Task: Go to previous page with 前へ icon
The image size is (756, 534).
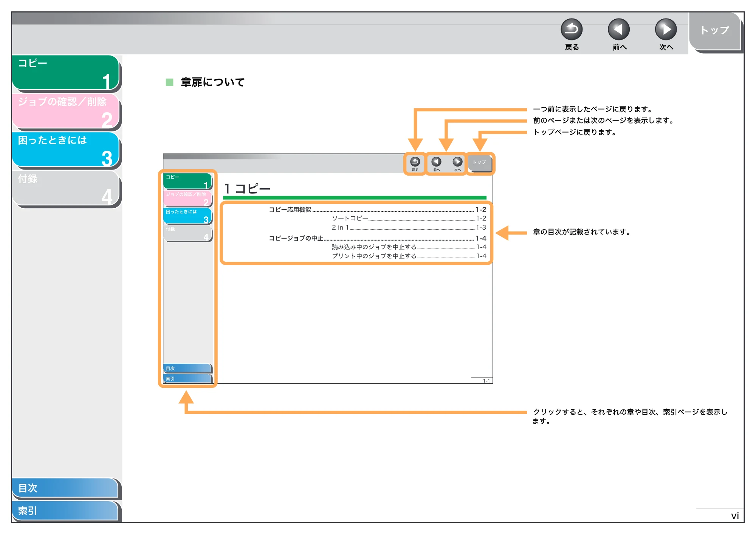Action: (x=618, y=30)
